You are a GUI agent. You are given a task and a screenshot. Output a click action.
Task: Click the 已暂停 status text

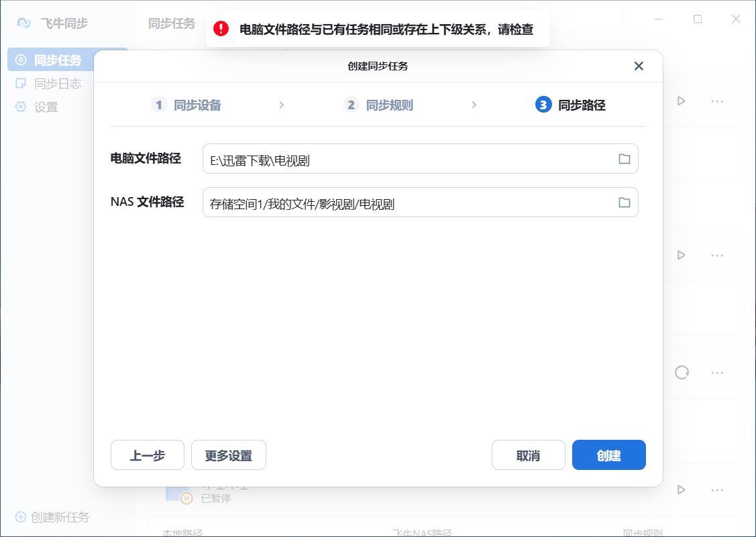(216, 498)
